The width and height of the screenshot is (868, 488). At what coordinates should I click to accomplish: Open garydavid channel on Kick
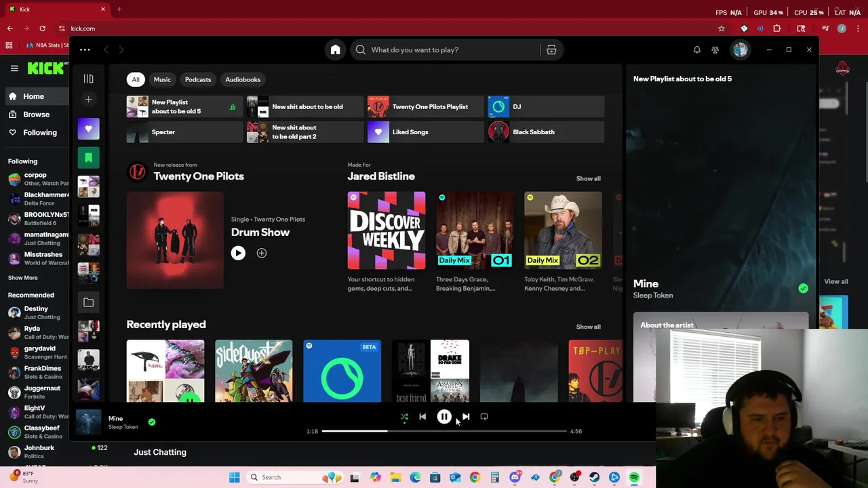[37, 352]
